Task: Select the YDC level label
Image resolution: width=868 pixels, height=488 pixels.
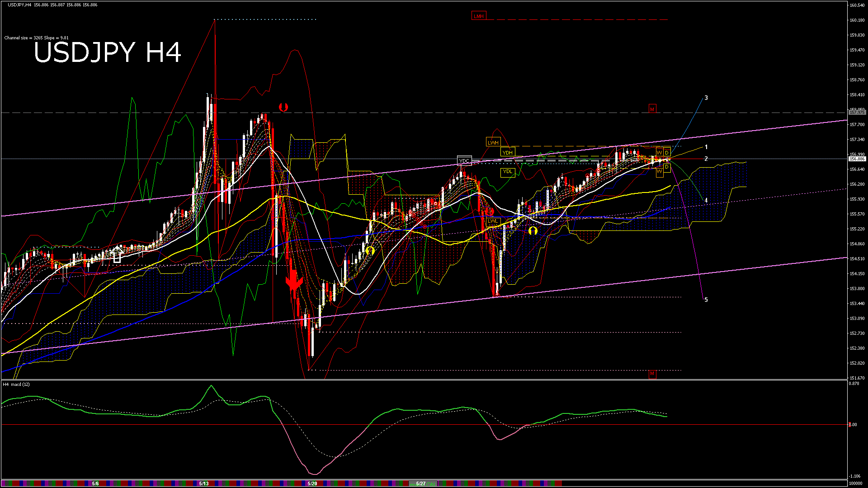Action: [464, 161]
